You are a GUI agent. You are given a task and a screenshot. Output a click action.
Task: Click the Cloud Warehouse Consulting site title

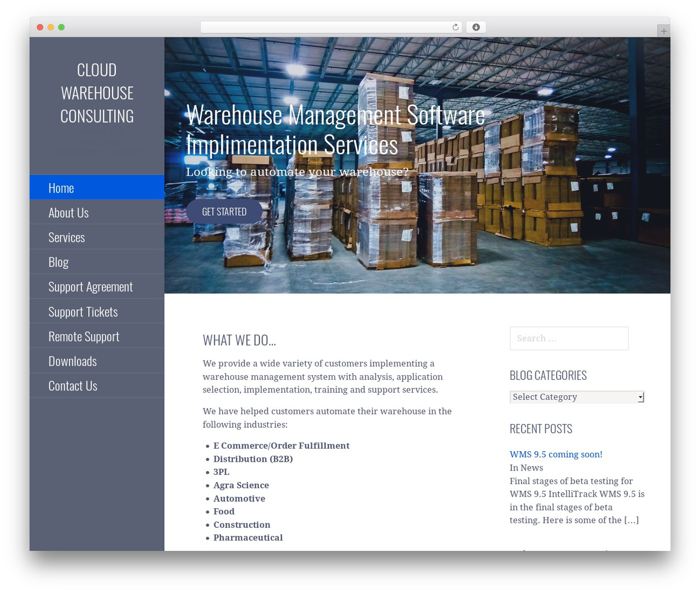(97, 93)
